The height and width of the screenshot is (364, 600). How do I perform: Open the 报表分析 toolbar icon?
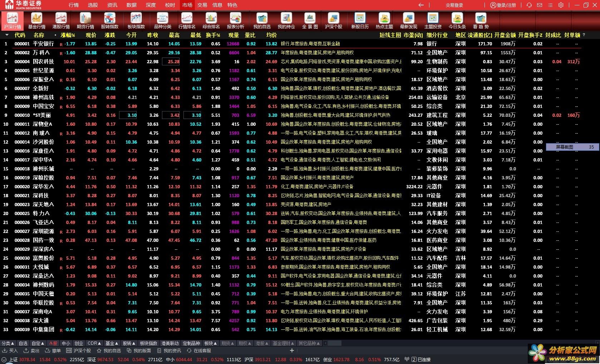236,21
